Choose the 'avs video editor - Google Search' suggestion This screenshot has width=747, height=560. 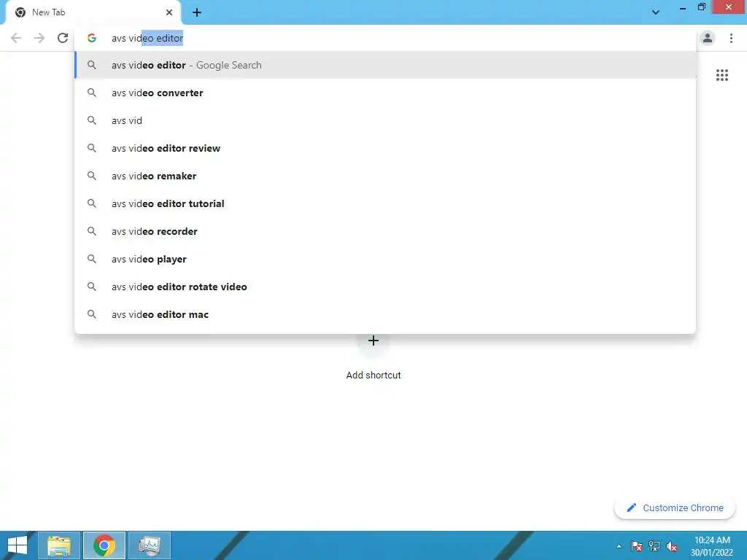pyautogui.click(x=385, y=65)
